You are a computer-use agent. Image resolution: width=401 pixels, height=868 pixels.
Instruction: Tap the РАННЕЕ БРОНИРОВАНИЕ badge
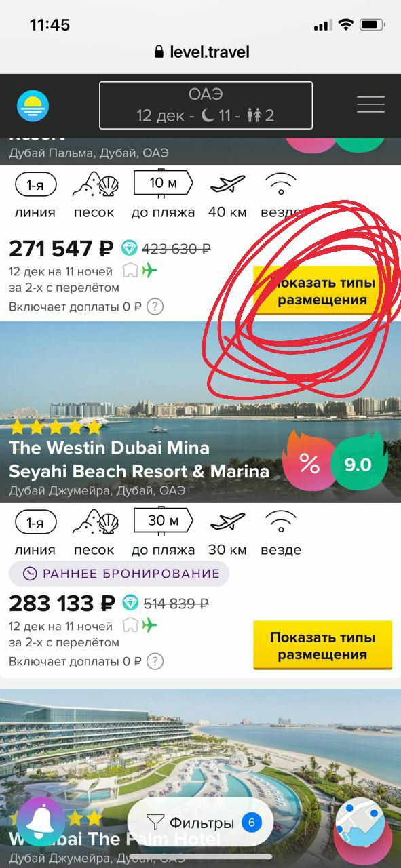point(119,574)
